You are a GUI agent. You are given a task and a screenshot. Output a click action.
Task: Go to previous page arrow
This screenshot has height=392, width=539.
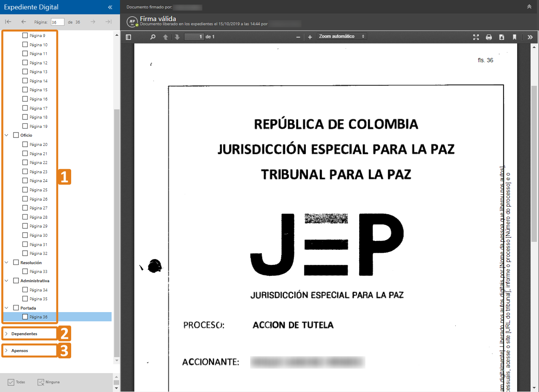point(24,22)
